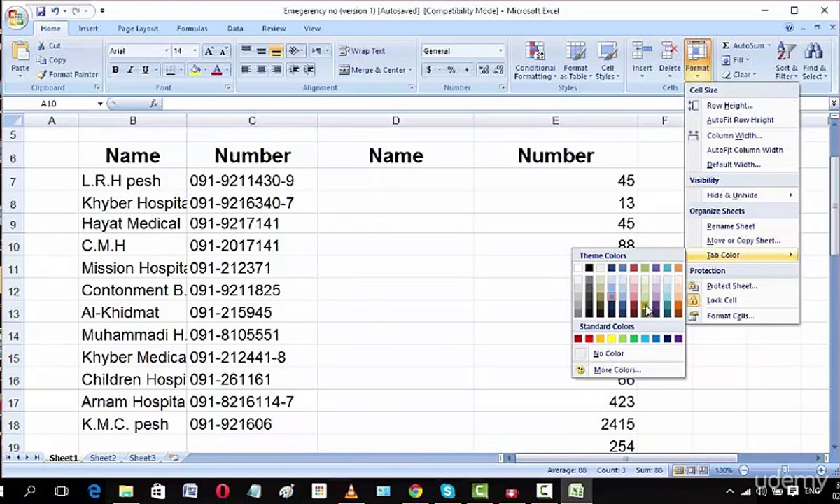Viewport: 840px width, 504px height.
Task: Apply the fill color bucket icon
Action: click(195, 70)
